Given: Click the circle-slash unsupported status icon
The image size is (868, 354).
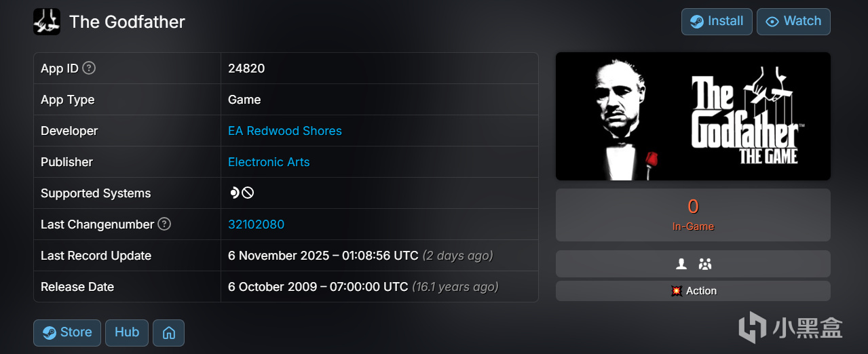Looking at the screenshot, I should click(x=248, y=193).
